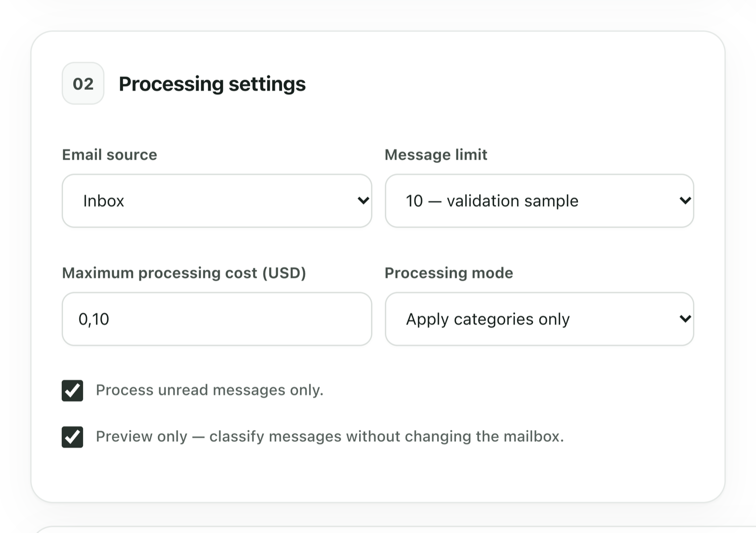
Task: Click the Maximum processing cost (USD) label
Action: pyautogui.click(x=184, y=273)
